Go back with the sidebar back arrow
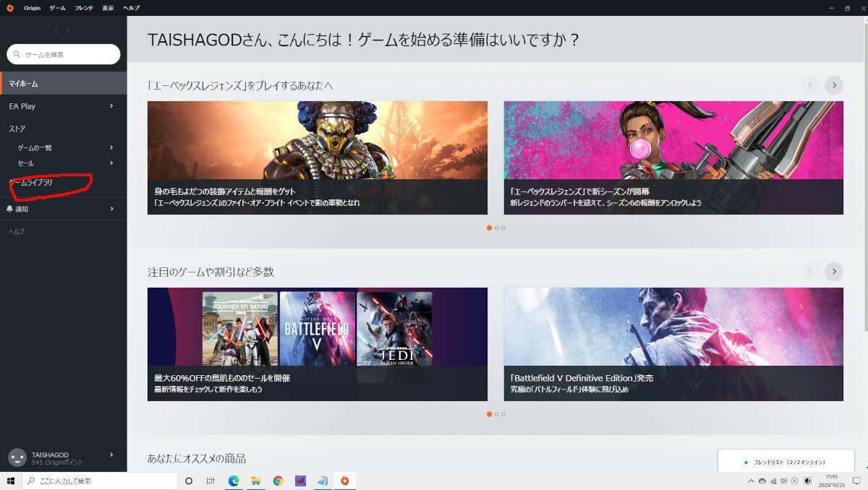This screenshot has height=490, width=868. pyautogui.click(x=56, y=30)
